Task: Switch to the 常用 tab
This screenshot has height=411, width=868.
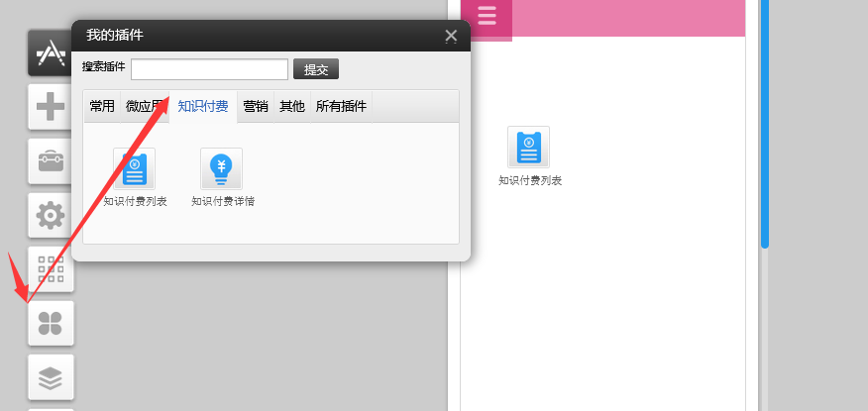Action: point(102,107)
